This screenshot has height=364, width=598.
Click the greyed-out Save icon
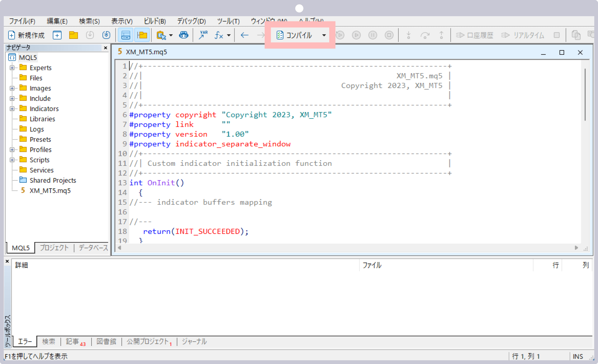(90, 35)
